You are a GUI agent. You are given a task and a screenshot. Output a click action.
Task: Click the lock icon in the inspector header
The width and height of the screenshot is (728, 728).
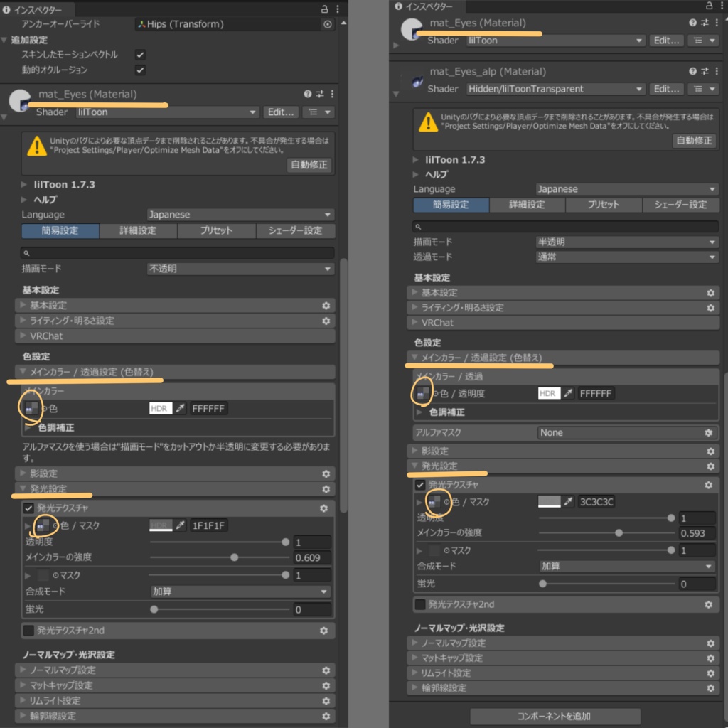click(x=323, y=10)
